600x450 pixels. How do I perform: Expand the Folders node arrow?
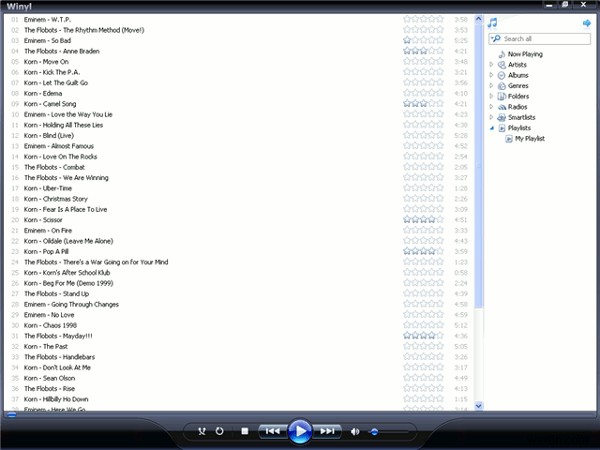492,96
